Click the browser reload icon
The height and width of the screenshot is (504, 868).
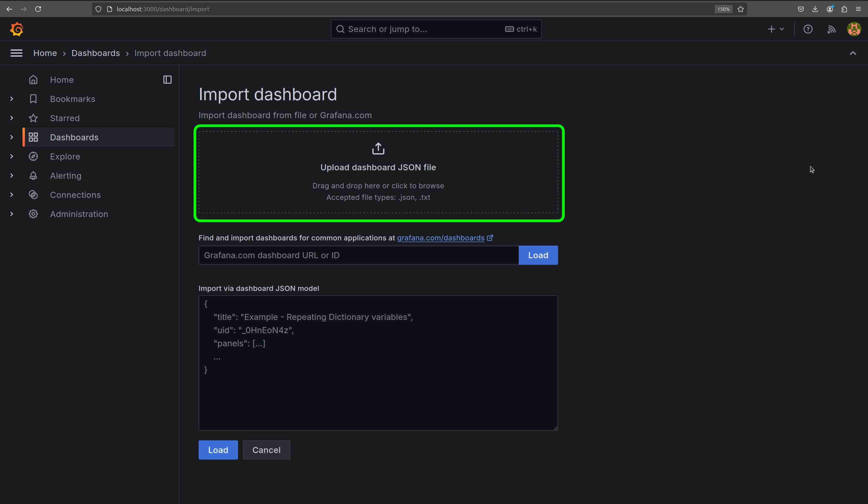click(38, 9)
